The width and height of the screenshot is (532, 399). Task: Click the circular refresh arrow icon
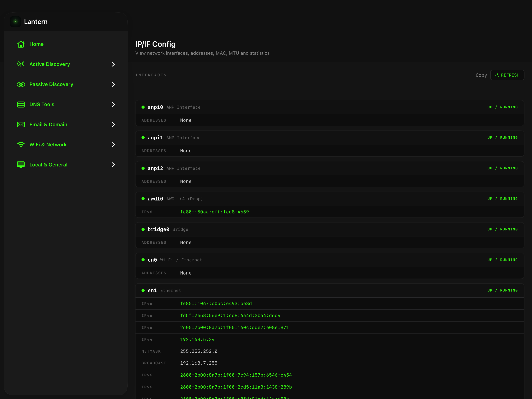coord(497,75)
